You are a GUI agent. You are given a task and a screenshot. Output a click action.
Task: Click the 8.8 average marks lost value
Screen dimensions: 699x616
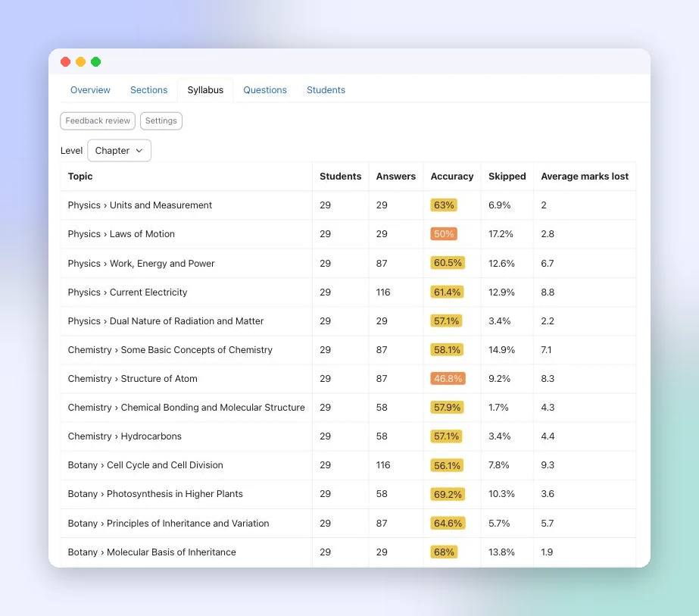pyautogui.click(x=548, y=292)
